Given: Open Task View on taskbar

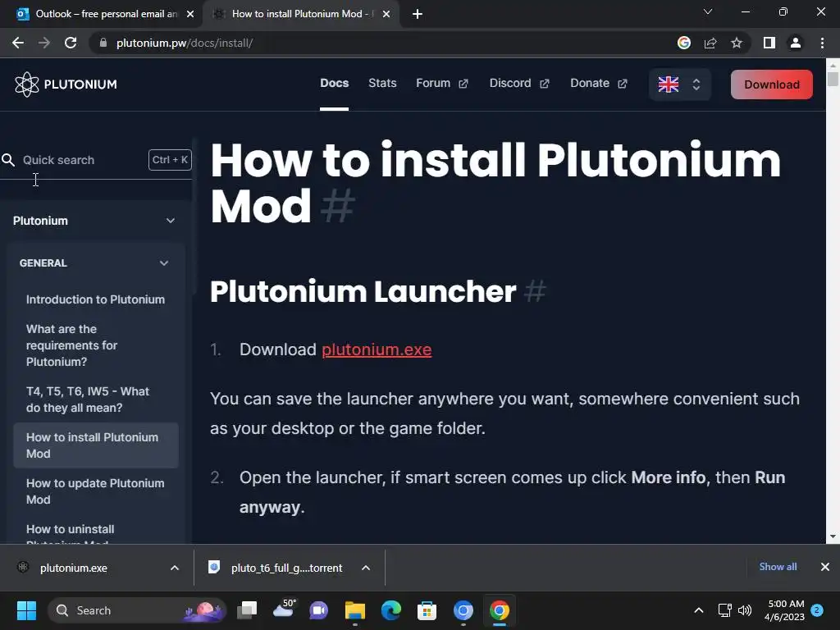Looking at the screenshot, I should point(247,610).
